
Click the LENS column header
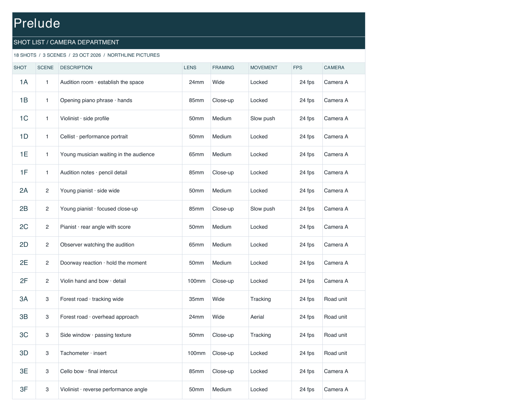(190, 67)
